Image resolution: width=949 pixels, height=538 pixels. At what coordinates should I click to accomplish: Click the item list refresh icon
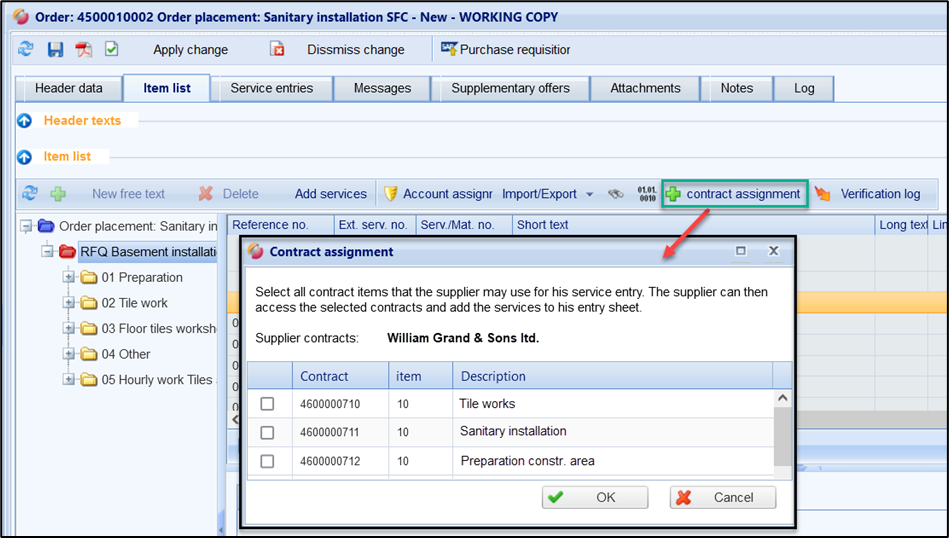pyautogui.click(x=29, y=194)
